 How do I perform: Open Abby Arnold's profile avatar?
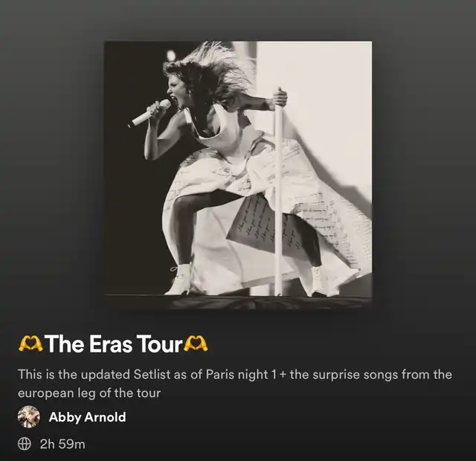click(x=29, y=416)
